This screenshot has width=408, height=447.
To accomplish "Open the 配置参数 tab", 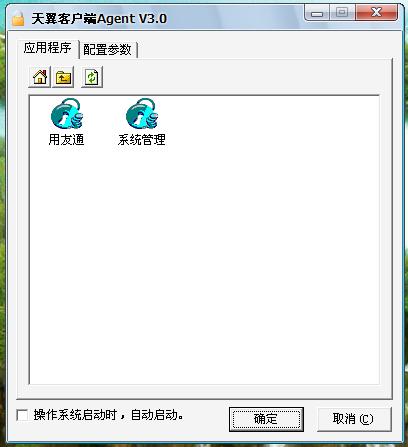I will (x=107, y=50).
